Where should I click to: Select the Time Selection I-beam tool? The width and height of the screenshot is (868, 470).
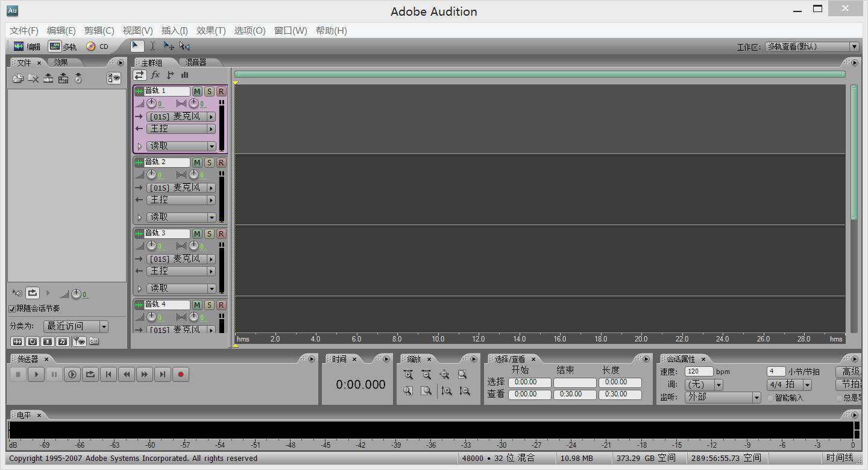[x=153, y=46]
